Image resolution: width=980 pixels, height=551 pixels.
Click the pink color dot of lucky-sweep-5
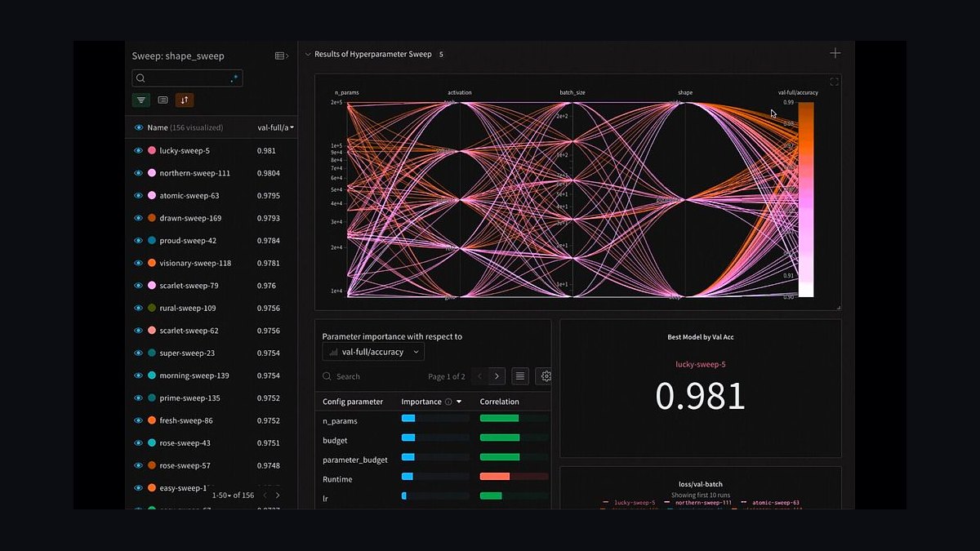click(152, 150)
